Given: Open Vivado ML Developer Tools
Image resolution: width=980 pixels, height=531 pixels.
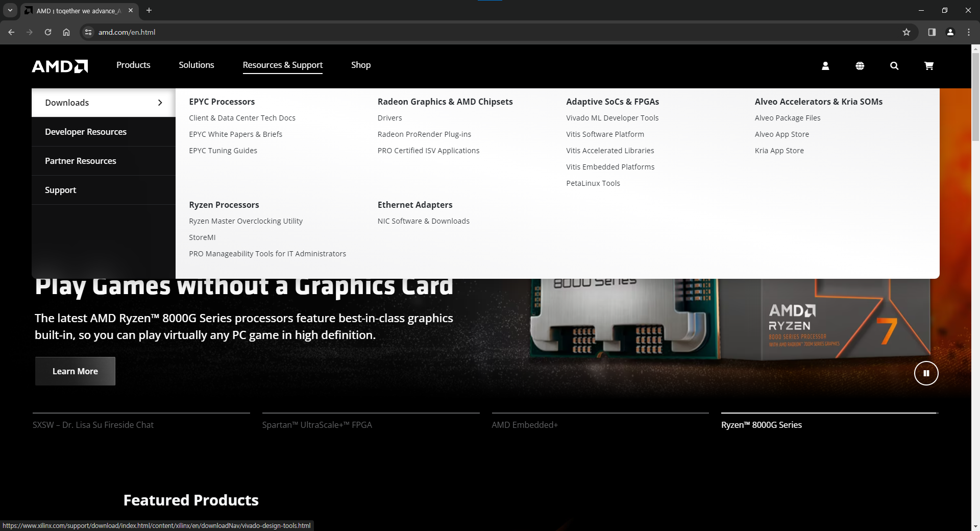Looking at the screenshot, I should pos(612,118).
